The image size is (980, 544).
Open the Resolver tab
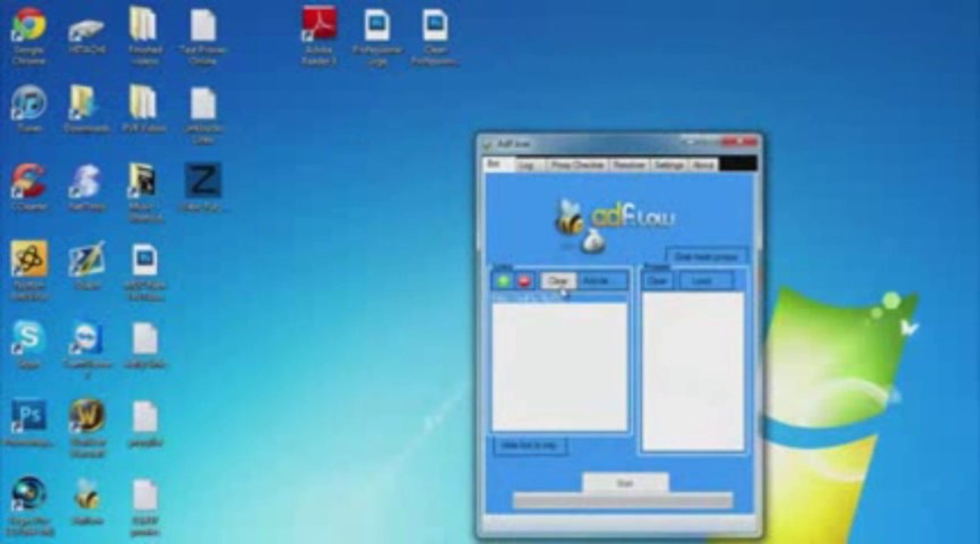coord(629,165)
